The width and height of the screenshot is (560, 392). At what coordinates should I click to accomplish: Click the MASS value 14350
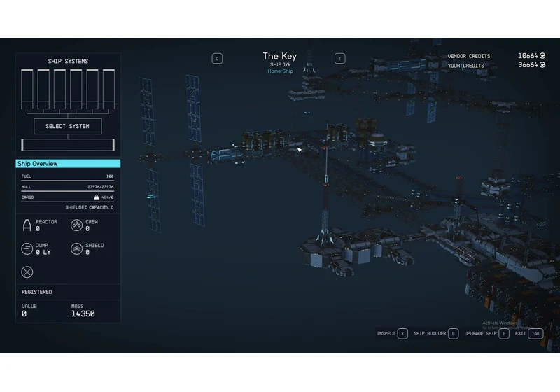[83, 314]
